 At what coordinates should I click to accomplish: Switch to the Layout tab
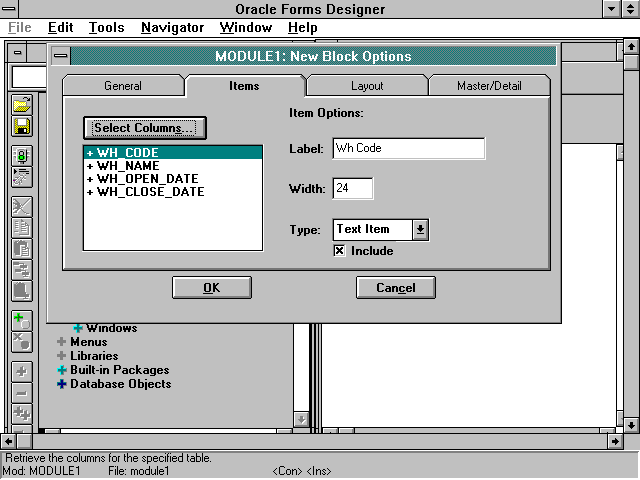pyautogui.click(x=366, y=86)
